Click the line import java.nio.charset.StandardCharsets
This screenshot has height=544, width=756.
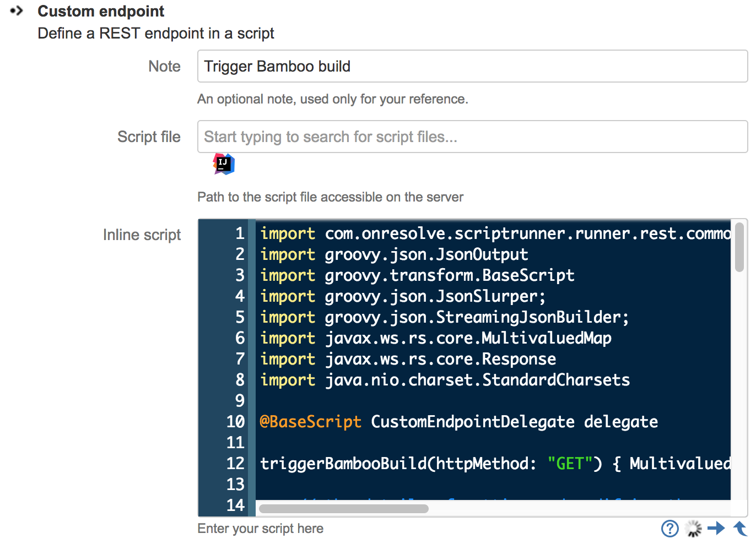pos(445,380)
